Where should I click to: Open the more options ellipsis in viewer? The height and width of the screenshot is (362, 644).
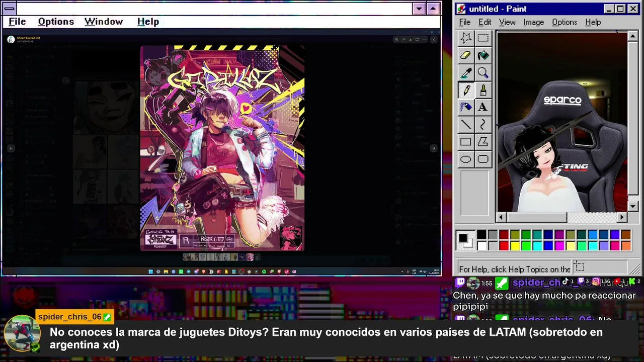tap(424, 39)
